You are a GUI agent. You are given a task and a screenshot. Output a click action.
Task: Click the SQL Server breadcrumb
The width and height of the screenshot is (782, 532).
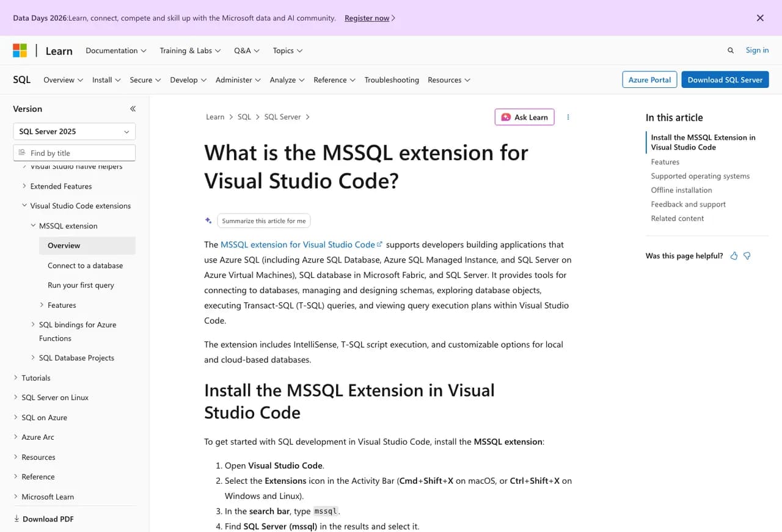(282, 117)
